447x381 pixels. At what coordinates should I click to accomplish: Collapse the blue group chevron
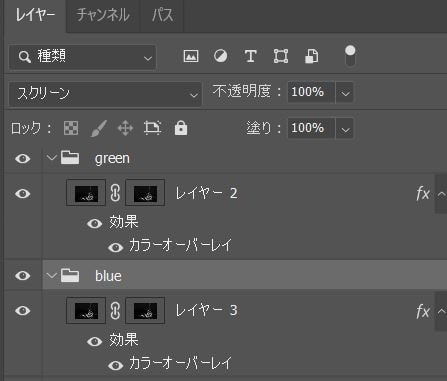pyautogui.click(x=52, y=275)
